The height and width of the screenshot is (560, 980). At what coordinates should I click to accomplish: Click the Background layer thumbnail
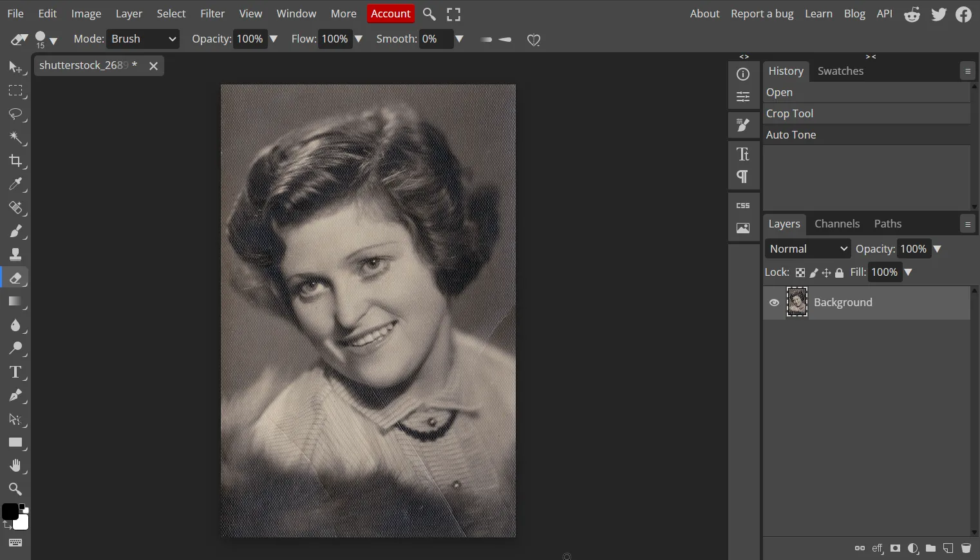click(x=797, y=302)
